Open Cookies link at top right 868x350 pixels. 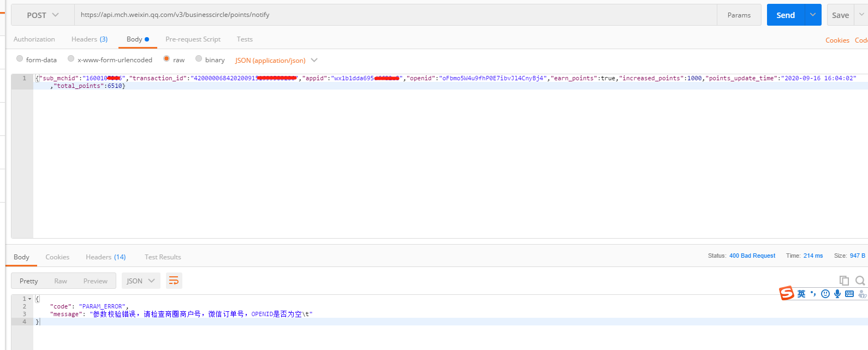click(x=837, y=40)
